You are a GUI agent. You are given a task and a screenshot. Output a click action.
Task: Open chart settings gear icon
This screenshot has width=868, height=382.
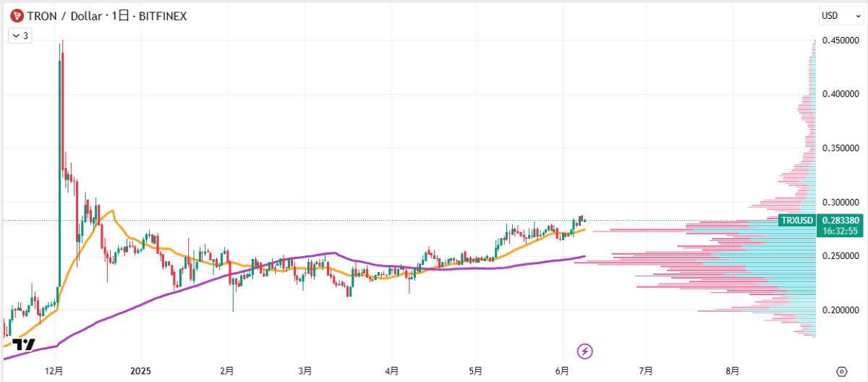pos(841,371)
